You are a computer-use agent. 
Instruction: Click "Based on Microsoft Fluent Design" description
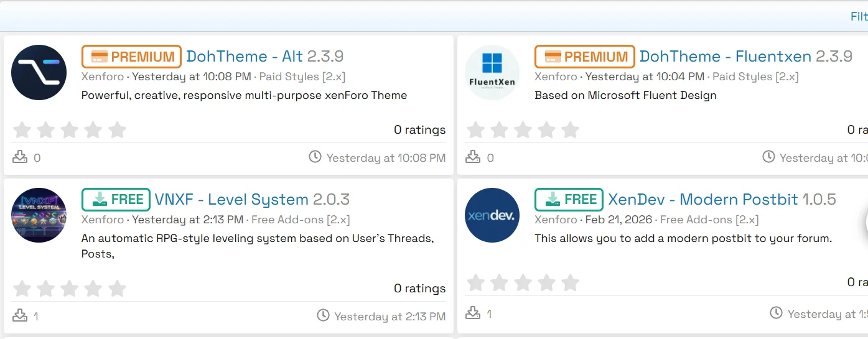(625, 95)
